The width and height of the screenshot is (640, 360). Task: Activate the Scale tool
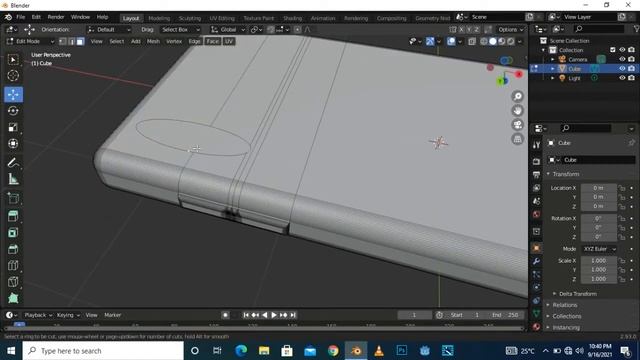point(13,127)
